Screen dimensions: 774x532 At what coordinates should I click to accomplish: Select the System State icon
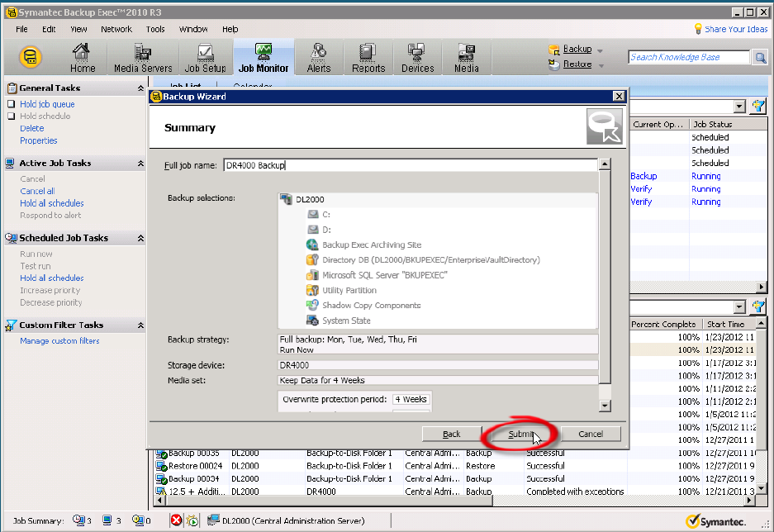click(312, 321)
